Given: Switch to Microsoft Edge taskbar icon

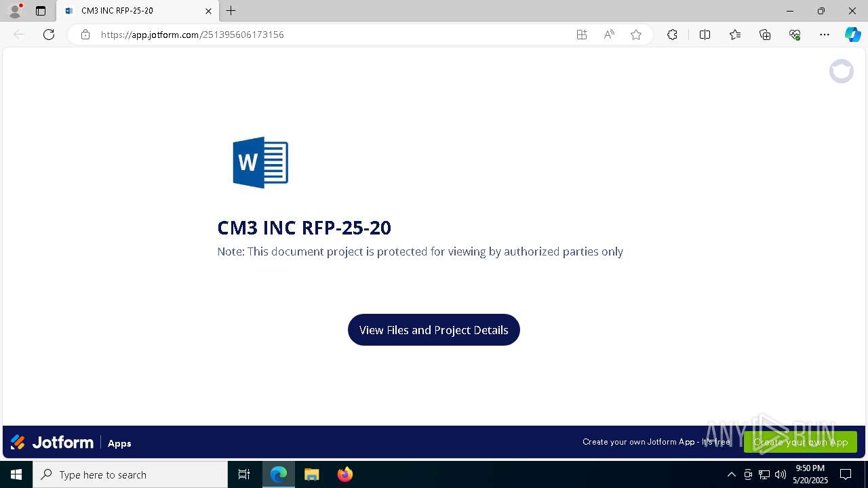Looking at the screenshot, I should coord(279,474).
